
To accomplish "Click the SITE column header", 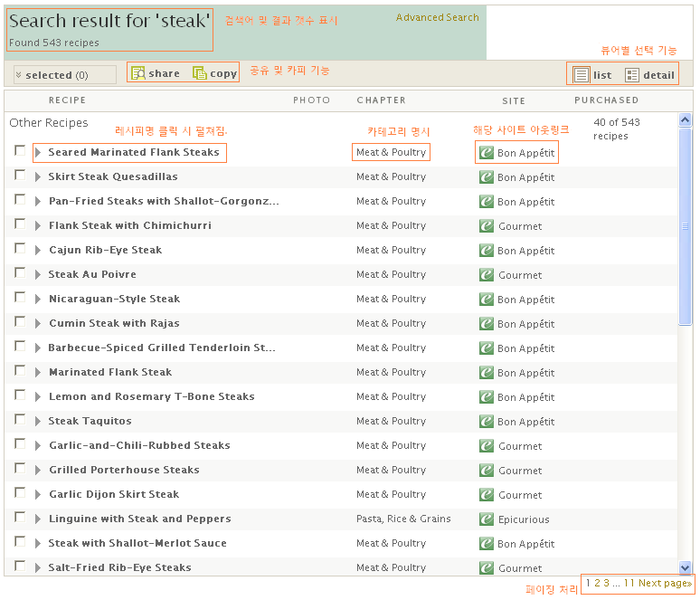I will tap(514, 101).
